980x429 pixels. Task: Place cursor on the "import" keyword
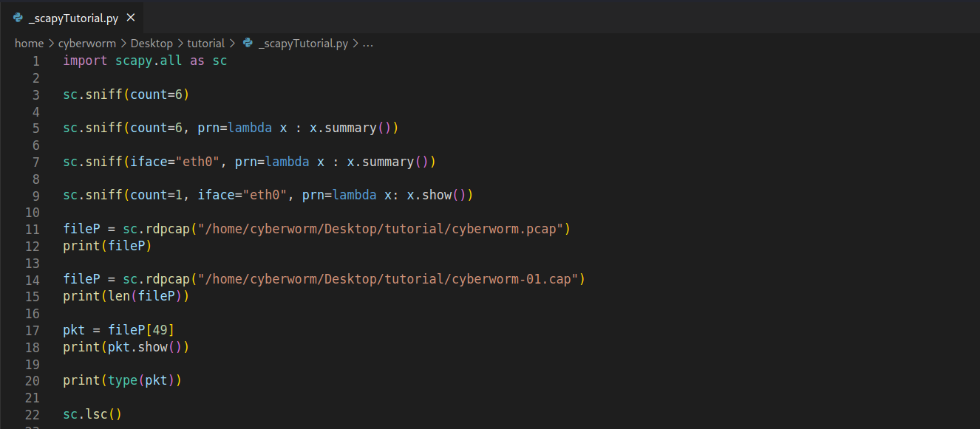pos(85,61)
